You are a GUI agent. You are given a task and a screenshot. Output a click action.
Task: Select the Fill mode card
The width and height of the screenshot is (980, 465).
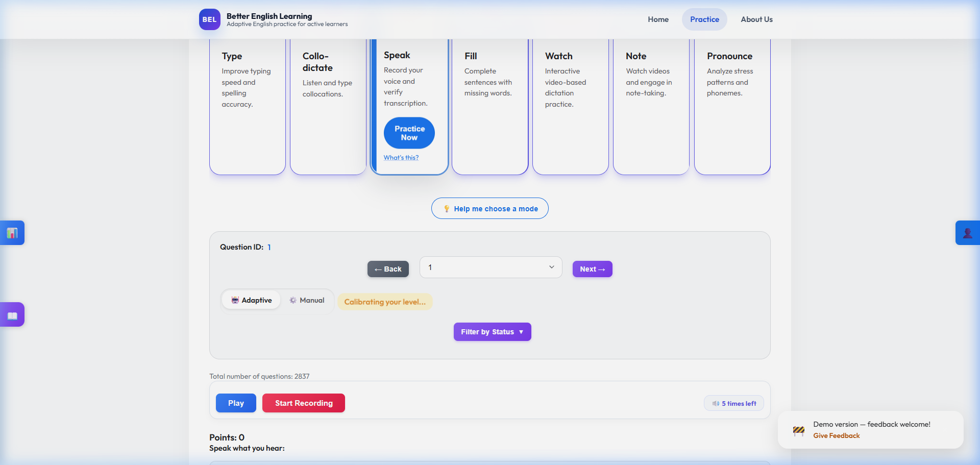pos(490,107)
